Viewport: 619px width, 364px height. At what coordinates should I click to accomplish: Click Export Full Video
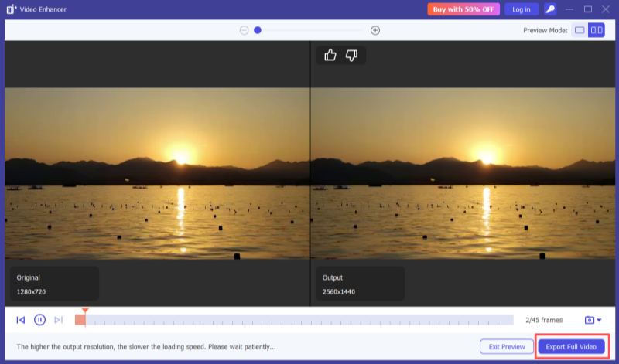click(571, 347)
